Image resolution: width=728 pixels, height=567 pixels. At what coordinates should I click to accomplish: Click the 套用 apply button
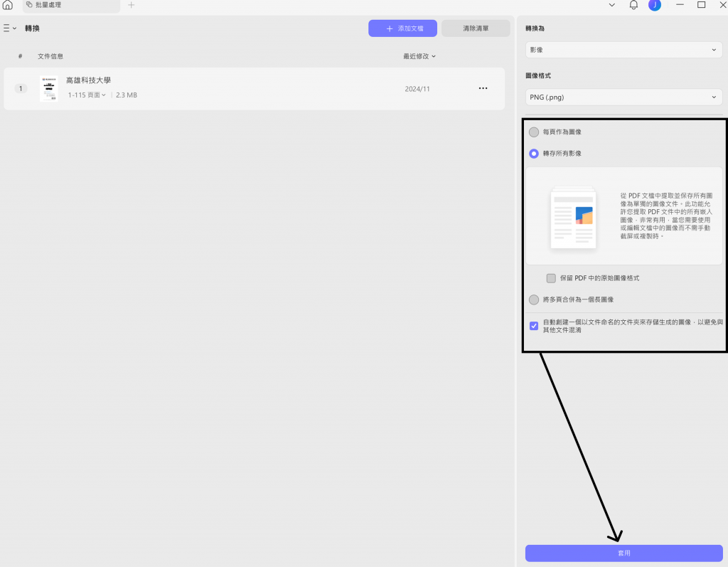point(623,553)
